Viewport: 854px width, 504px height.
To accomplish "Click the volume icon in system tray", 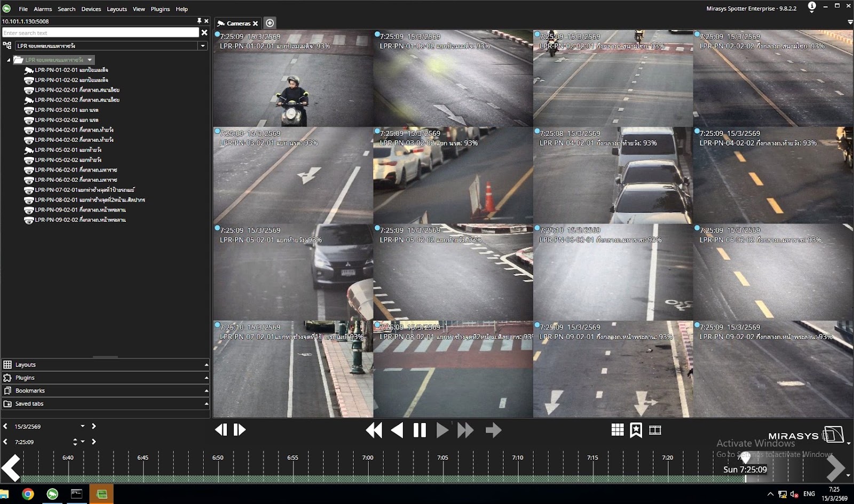I will click(794, 494).
